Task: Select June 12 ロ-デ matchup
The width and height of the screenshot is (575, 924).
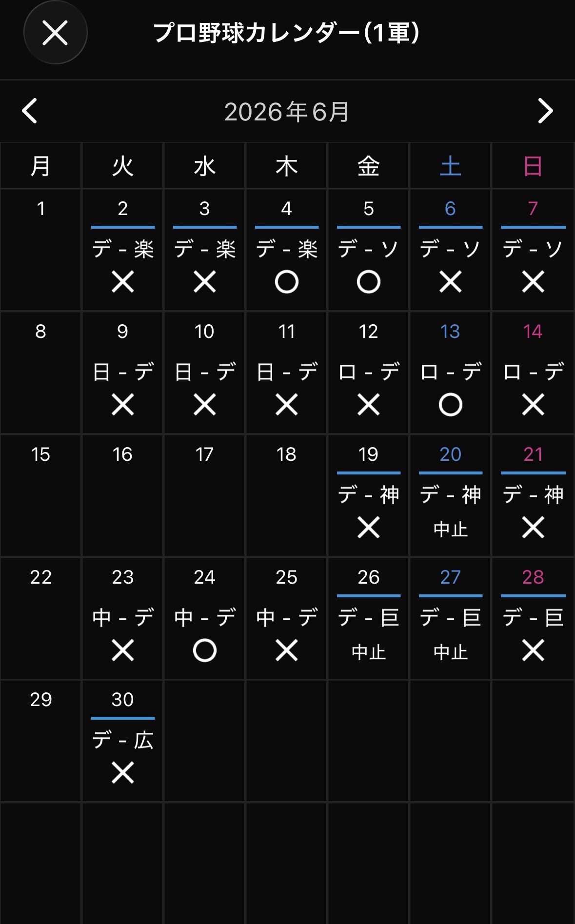Action: pos(368,372)
